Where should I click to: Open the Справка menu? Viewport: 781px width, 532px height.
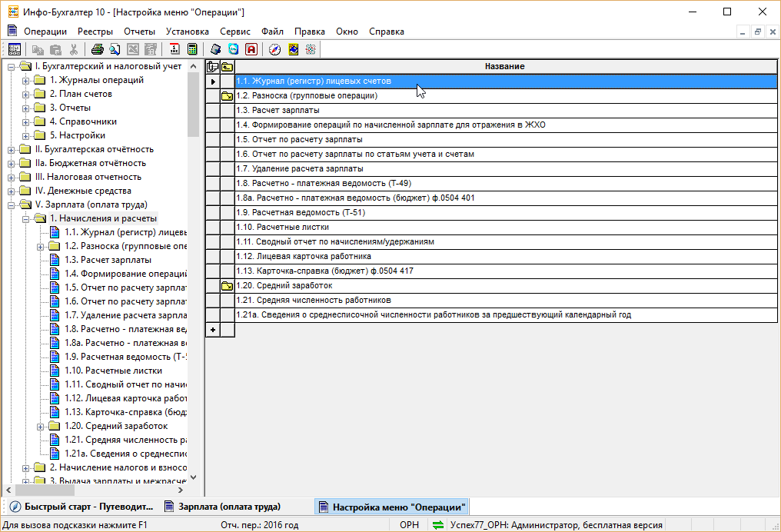[x=387, y=32]
